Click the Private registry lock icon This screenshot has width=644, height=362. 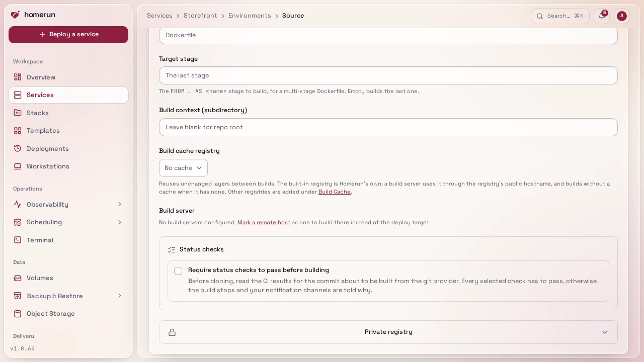pos(172,332)
